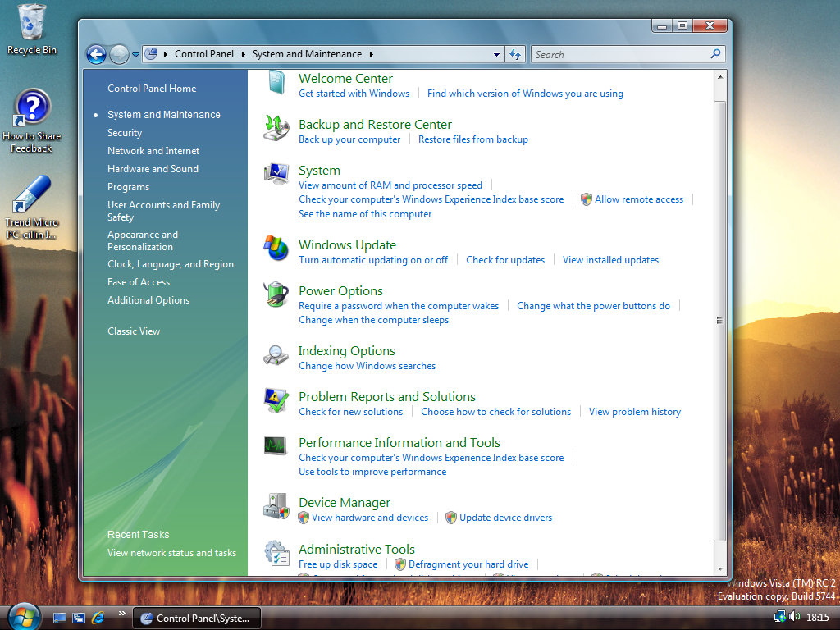Click the search magnifier icon
This screenshot has height=630, width=840.
point(715,54)
